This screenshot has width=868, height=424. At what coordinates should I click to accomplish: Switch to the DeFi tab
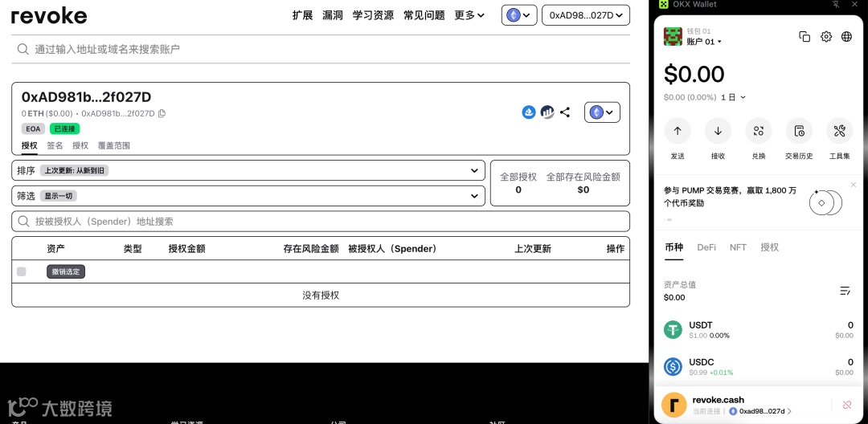coord(706,247)
